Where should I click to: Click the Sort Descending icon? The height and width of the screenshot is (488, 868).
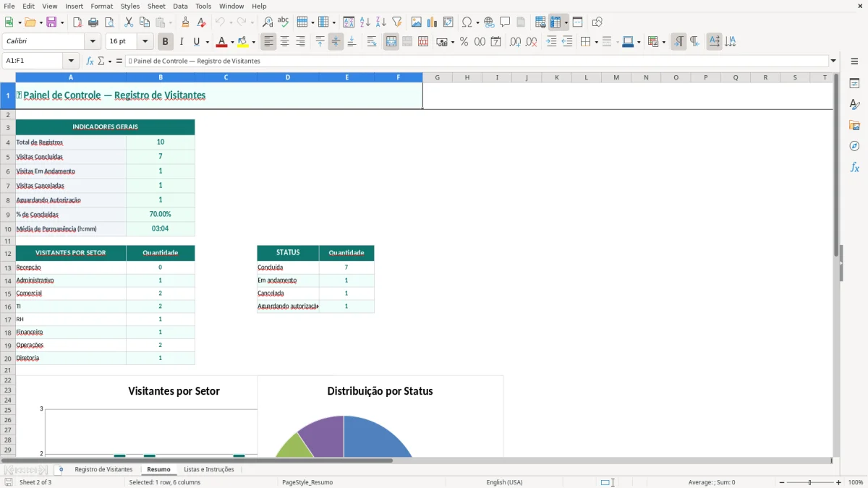380,22
